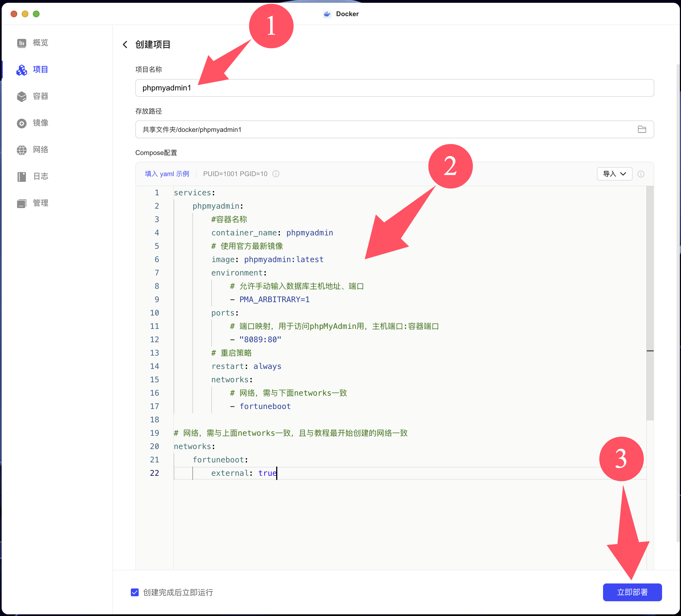
Task: Open the Network (网络) globe icon
Action: 22,150
